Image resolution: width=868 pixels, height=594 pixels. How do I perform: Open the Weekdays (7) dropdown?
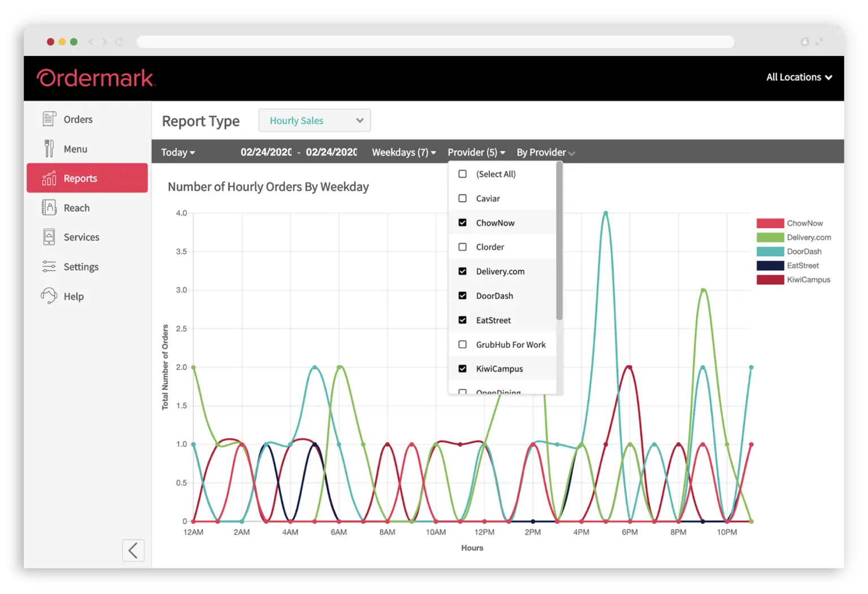point(404,152)
